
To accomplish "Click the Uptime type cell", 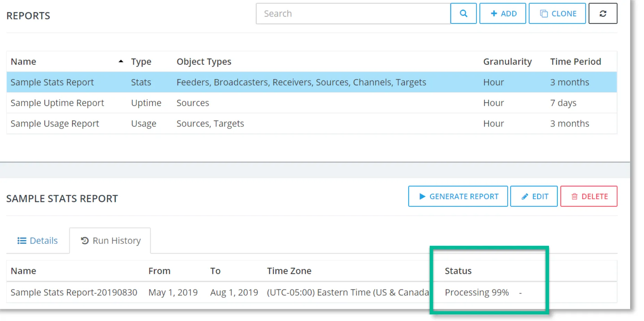I will click(x=146, y=103).
